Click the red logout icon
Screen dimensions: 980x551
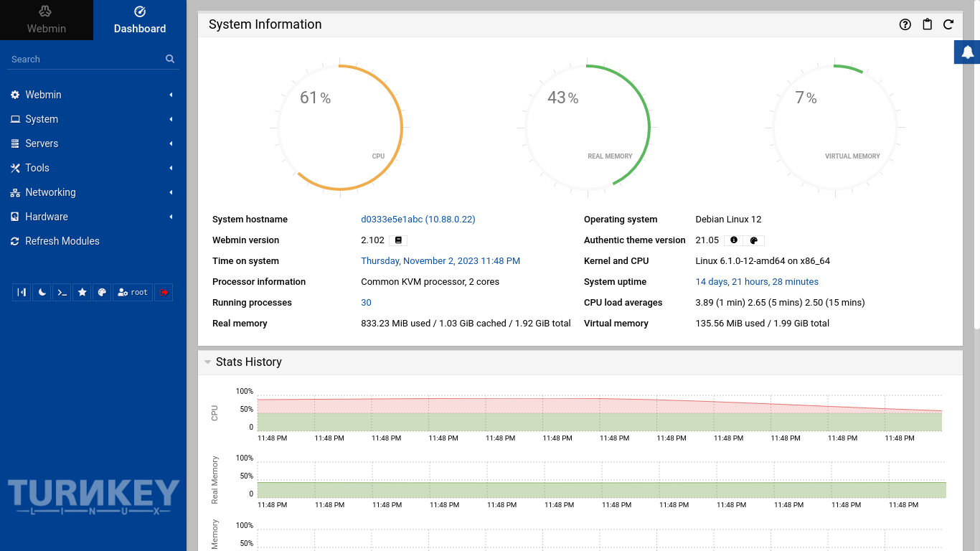tap(164, 292)
